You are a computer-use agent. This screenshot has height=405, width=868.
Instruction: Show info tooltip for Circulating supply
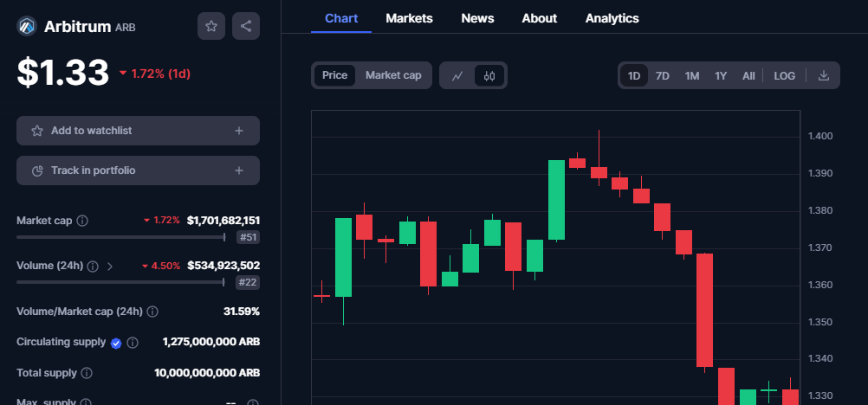coord(133,343)
